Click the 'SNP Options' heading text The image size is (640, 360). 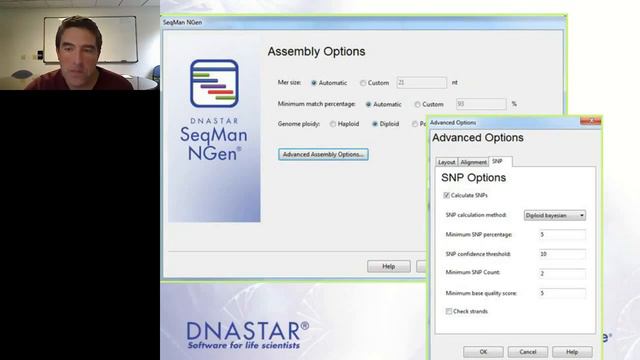pyautogui.click(x=473, y=178)
